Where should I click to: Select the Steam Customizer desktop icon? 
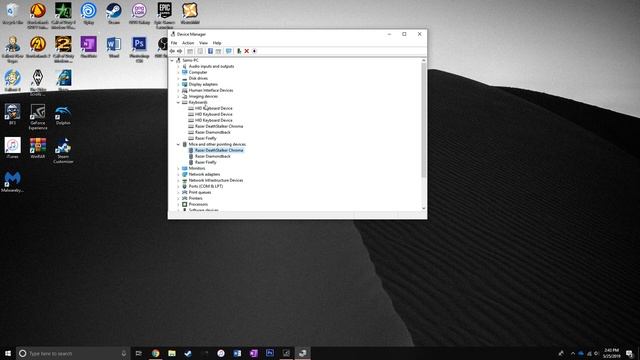(x=63, y=151)
